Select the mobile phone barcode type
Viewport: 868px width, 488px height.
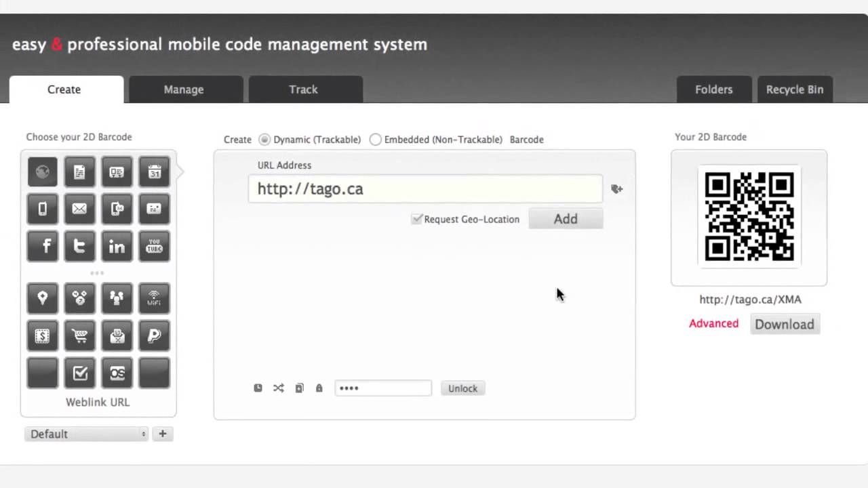tap(43, 209)
